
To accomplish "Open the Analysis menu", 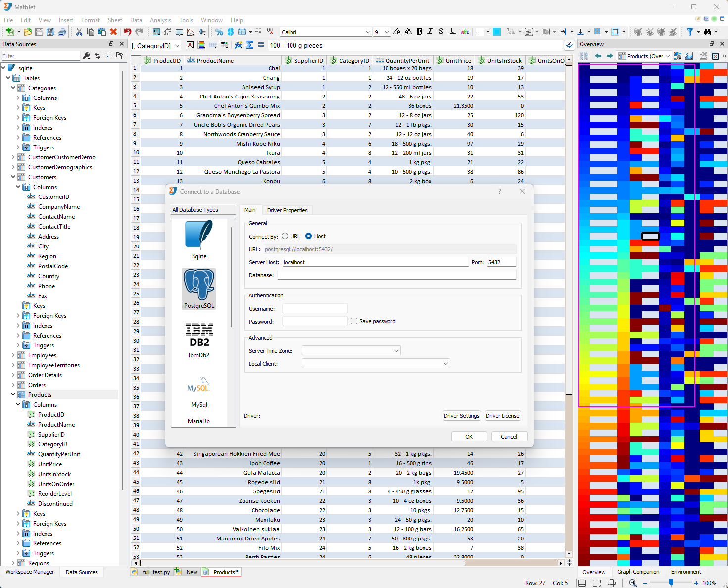I will (160, 20).
